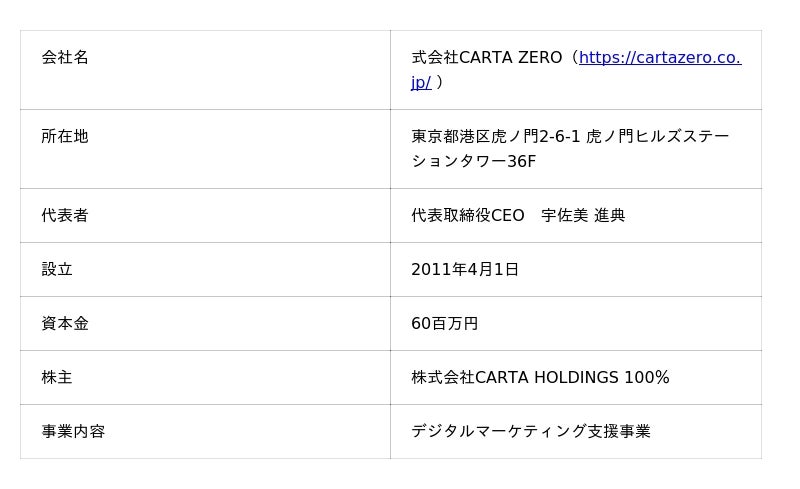This screenshot has height=489, width=800.
Task: Click the 株主 row label
Action: pyautogui.click(x=57, y=378)
